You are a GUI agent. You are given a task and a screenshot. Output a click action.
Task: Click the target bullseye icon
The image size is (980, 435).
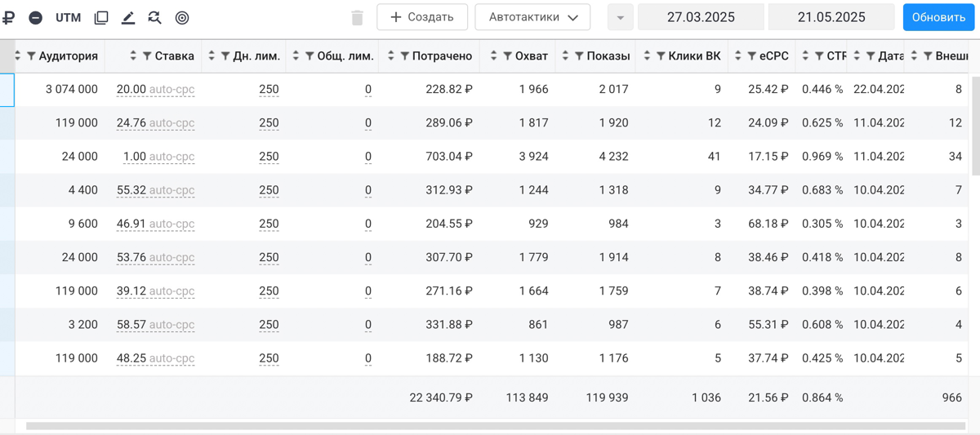pyautogui.click(x=182, y=17)
